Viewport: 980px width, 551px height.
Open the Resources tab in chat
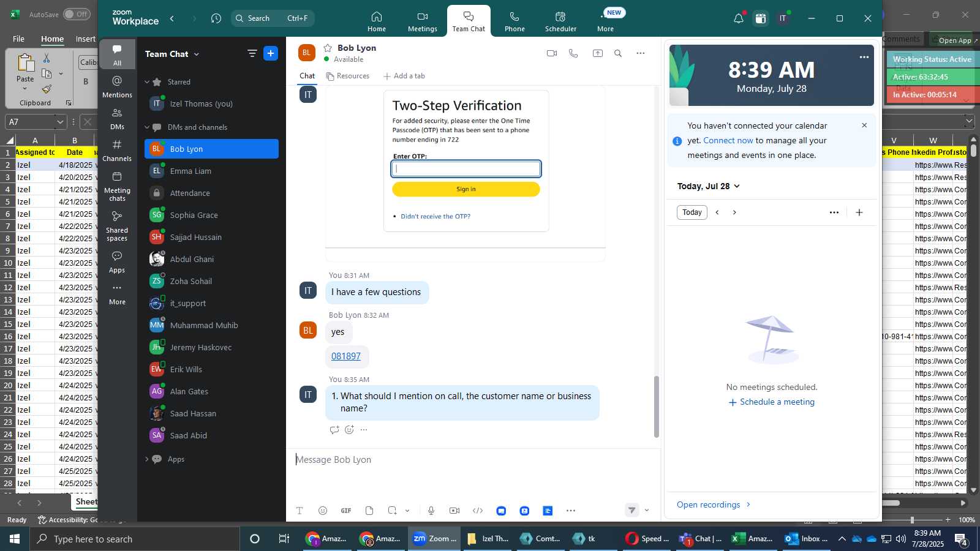click(x=348, y=76)
